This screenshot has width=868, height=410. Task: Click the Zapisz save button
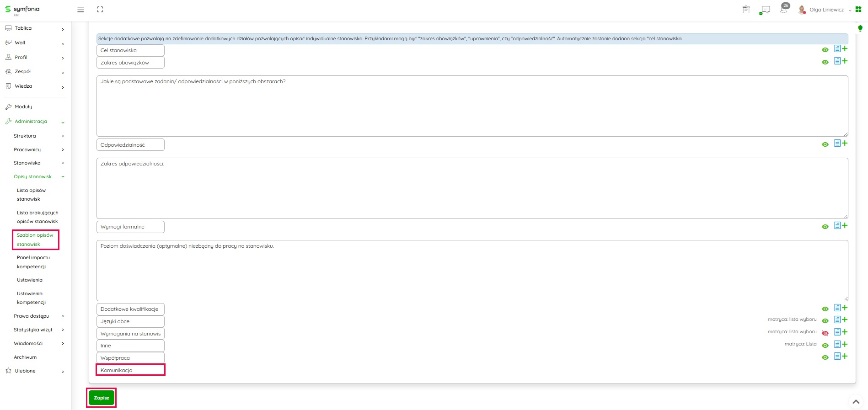102,398
